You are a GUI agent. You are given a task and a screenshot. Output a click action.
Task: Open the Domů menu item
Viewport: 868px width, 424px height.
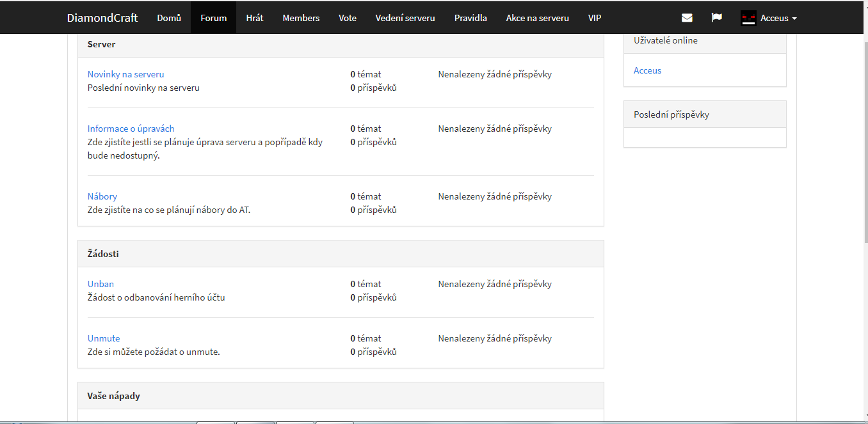[169, 18]
